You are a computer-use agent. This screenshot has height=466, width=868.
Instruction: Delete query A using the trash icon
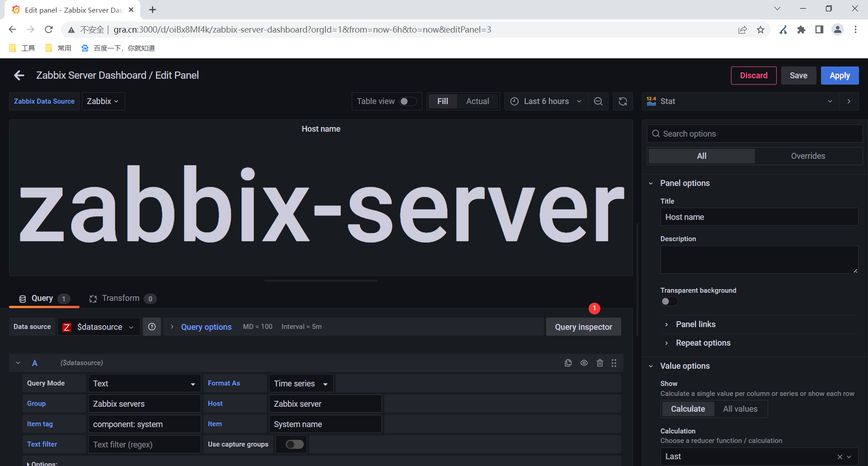pos(600,363)
